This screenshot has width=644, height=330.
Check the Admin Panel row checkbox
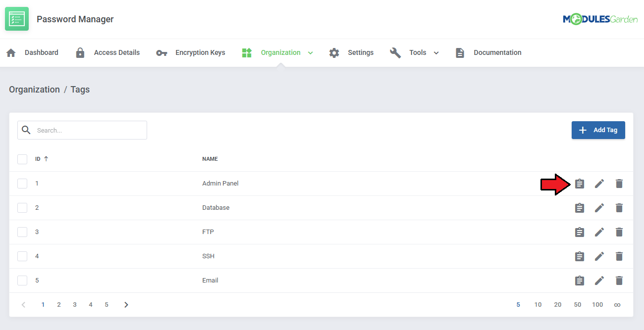point(22,184)
